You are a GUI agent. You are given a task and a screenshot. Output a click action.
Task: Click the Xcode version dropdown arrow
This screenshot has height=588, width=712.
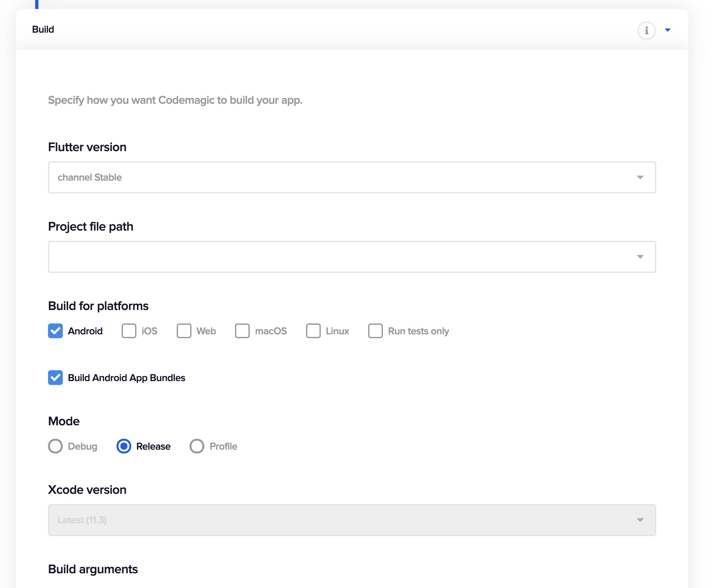coord(640,520)
